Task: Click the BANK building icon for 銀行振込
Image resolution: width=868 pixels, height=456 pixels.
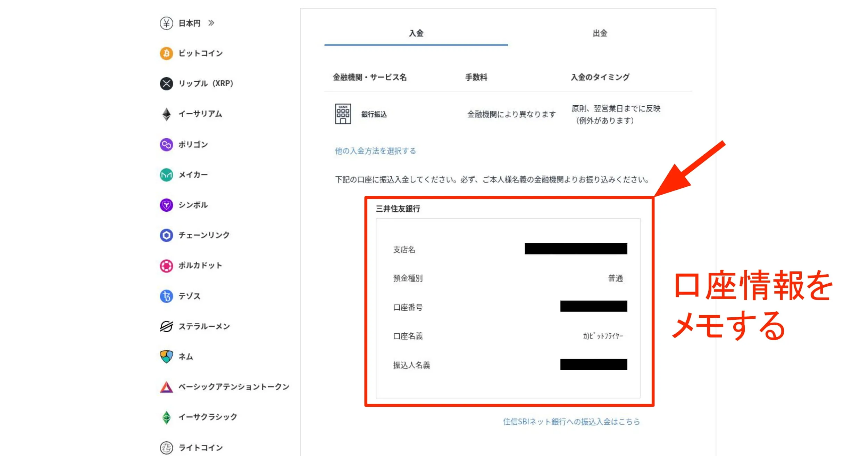Action: (x=343, y=113)
